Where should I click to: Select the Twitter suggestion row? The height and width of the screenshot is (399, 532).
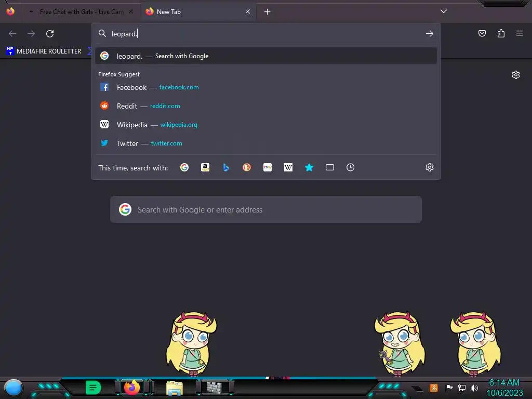(x=266, y=143)
